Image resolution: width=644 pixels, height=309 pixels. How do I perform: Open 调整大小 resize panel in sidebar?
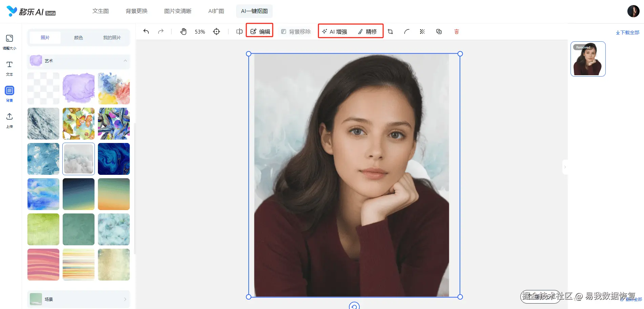pyautogui.click(x=9, y=42)
